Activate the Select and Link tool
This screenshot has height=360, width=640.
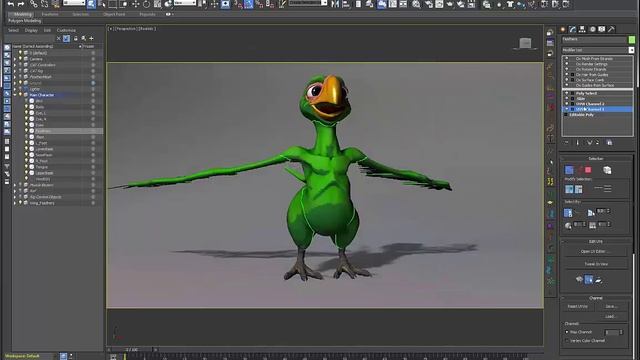click(x=33, y=4)
